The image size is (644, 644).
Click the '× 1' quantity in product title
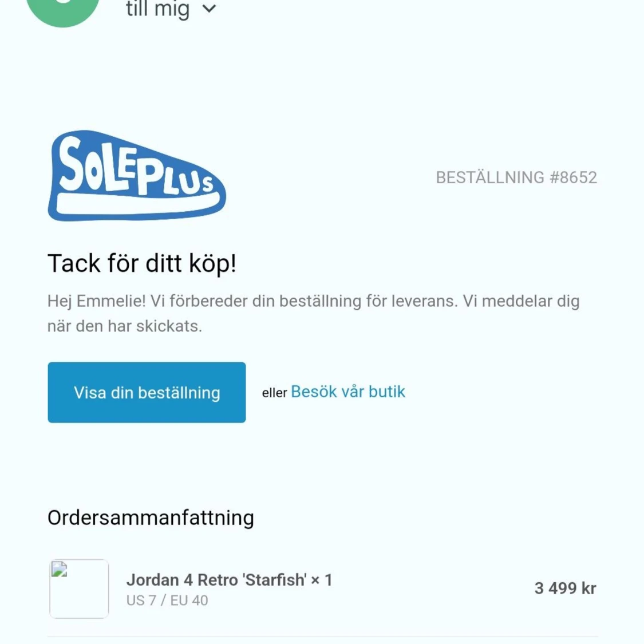(322, 580)
